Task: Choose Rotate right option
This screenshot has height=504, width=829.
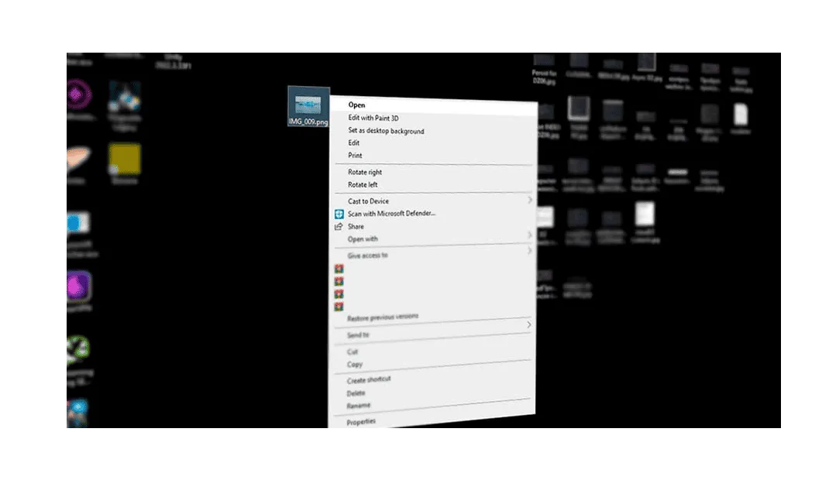Action: pyautogui.click(x=364, y=172)
